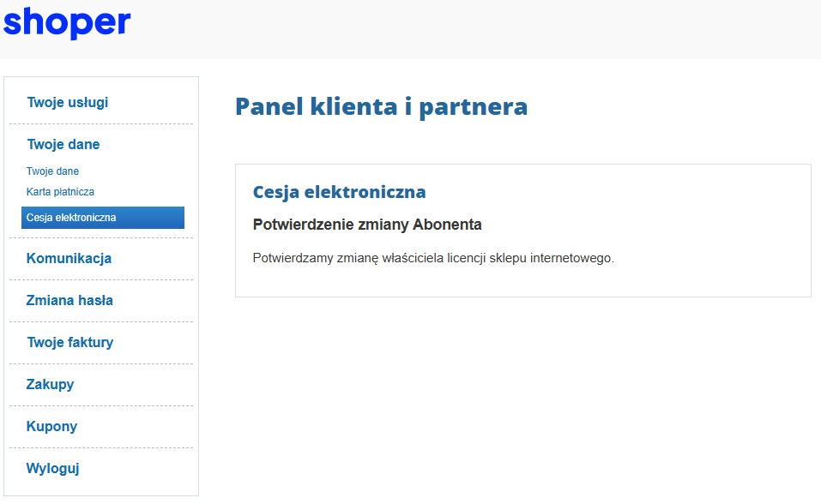Click the Potwierdzenie zmiany Abonenta subheading
The width and height of the screenshot is (821, 504).
point(367,225)
